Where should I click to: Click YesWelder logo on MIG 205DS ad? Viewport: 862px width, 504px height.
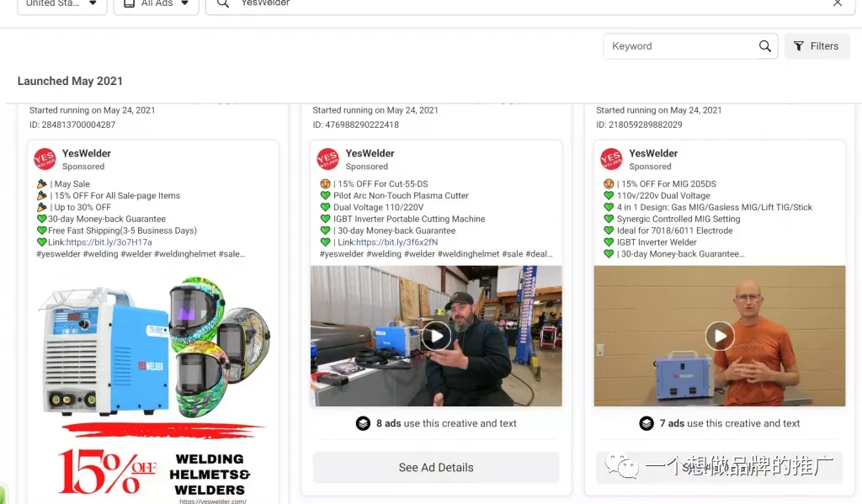tap(611, 159)
